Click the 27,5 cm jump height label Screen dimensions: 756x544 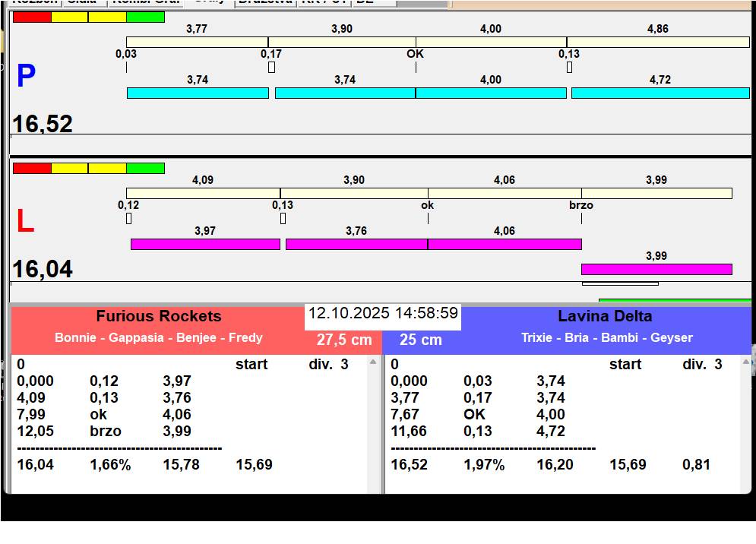pyautogui.click(x=344, y=340)
